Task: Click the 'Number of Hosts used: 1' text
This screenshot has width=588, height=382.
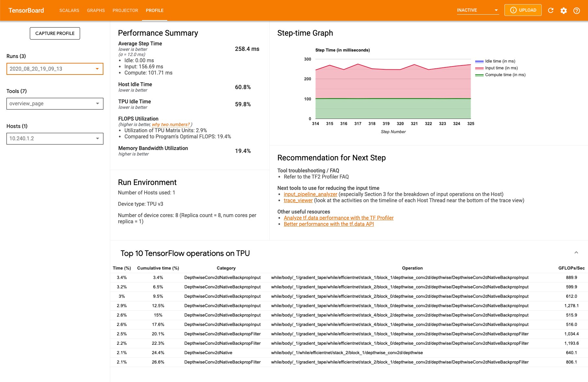Action: [147, 192]
